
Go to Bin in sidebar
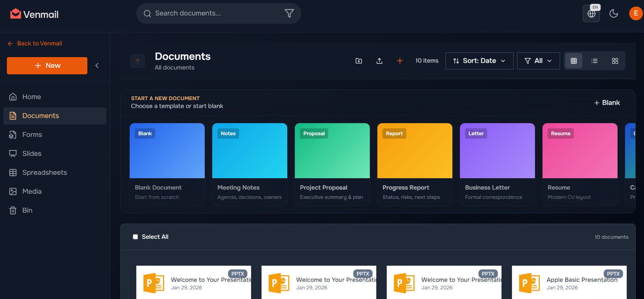[27, 210]
